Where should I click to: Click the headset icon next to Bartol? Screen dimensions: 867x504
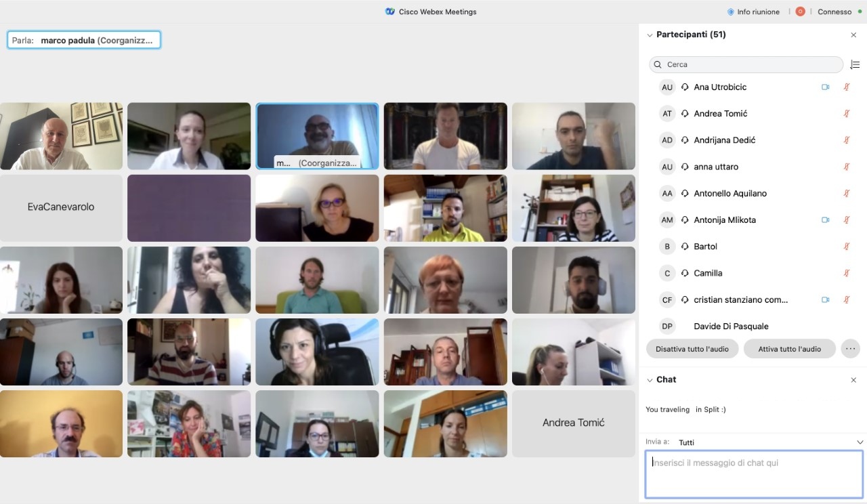point(685,247)
